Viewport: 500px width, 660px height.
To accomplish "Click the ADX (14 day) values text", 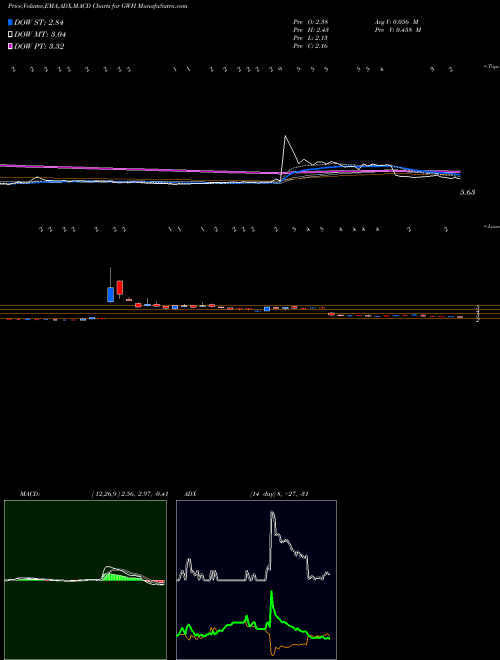I will 279,494.
